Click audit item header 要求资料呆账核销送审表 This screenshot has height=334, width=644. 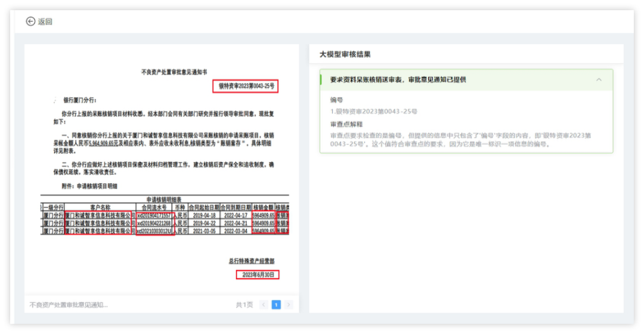coord(398,79)
